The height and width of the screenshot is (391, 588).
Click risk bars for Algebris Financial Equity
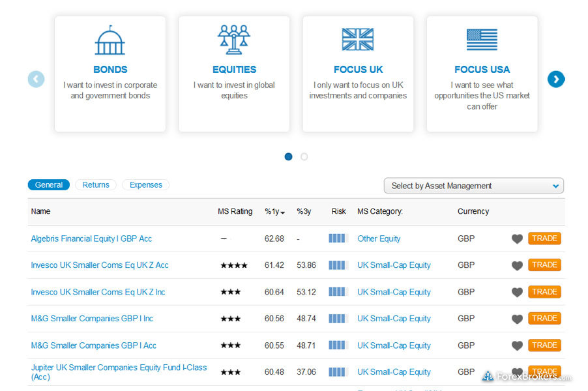click(x=338, y=239)
